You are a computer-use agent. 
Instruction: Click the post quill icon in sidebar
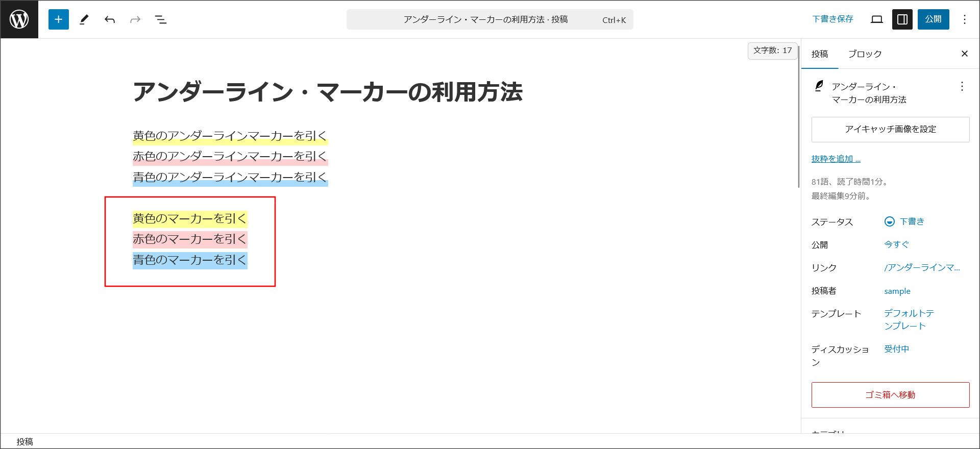819,86
